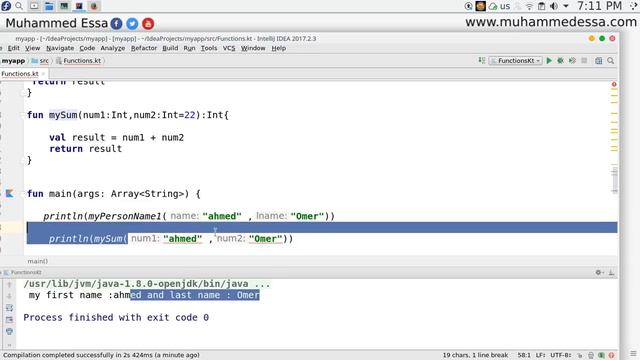Open the FunctionsKt run configuration dropdown

pyautogui.click(x=516, y=60)
